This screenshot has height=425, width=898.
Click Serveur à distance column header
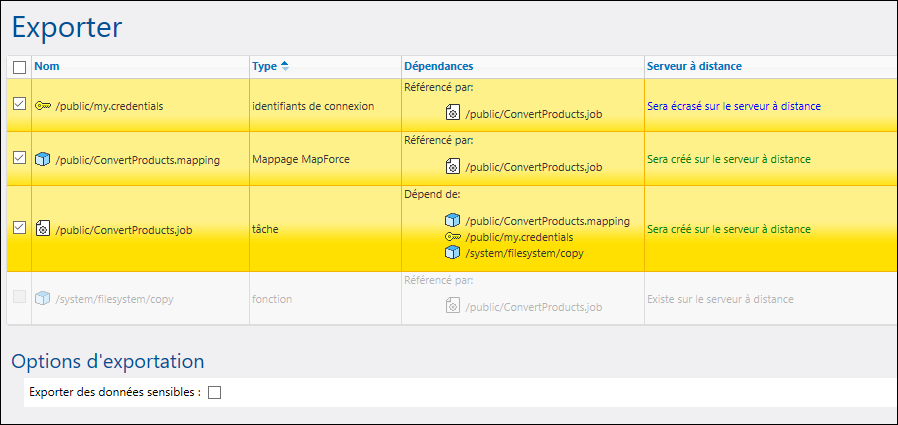693,66
